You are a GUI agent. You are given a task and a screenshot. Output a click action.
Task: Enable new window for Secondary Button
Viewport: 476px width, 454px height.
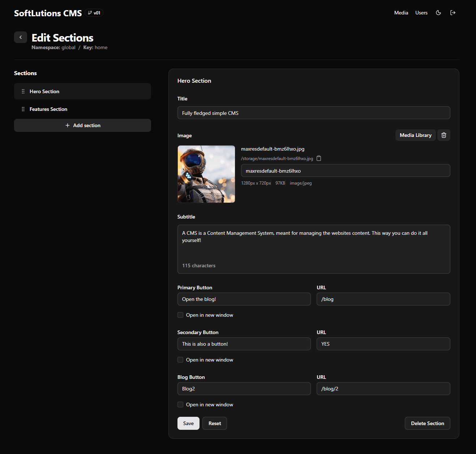[x=180, y=359]
